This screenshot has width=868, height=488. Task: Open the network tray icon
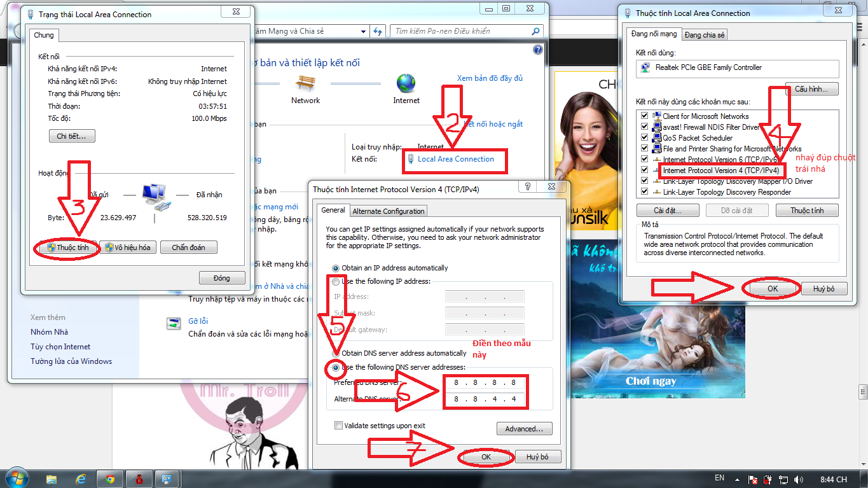point(783,479)
